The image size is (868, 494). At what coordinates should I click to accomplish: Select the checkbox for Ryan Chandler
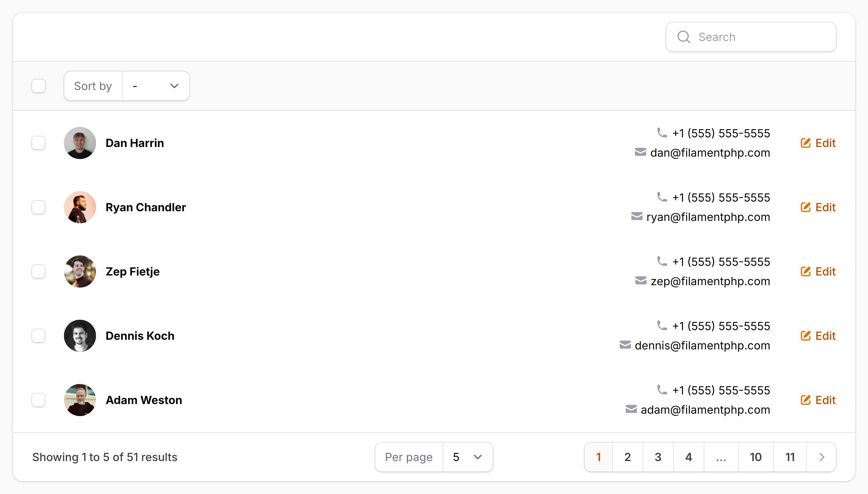(x=38, y=207)
